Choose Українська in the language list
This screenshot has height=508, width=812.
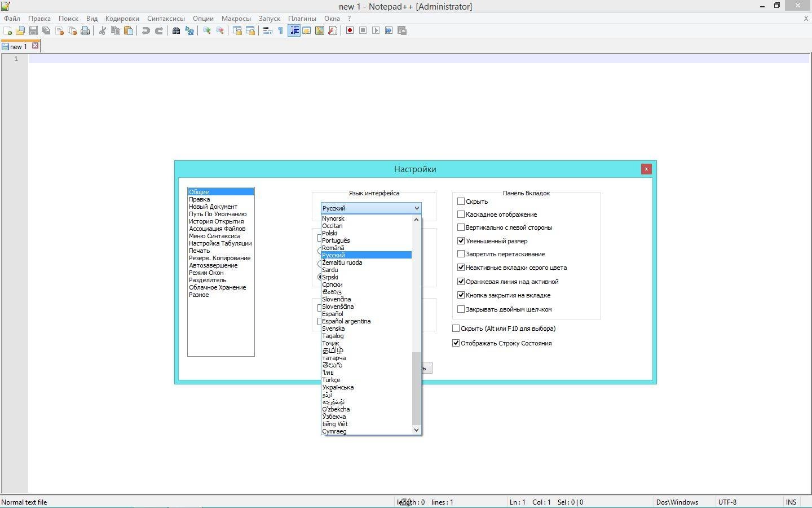click(x=367, y=387)
